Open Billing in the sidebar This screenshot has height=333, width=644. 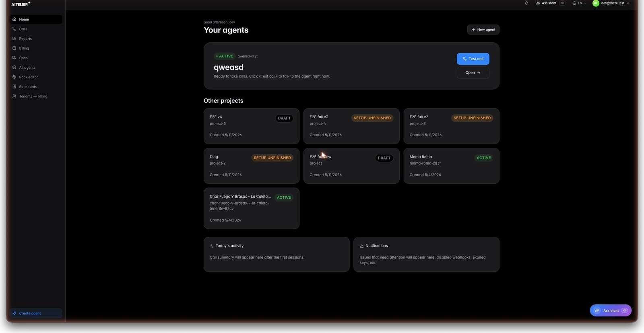(36, 48)
